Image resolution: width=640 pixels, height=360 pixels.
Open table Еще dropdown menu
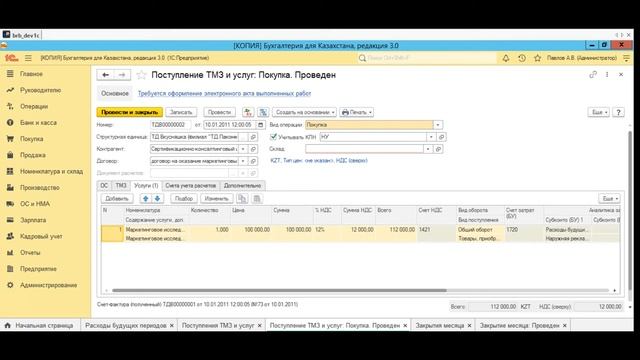pyautogui.click(x=609, y=199)
